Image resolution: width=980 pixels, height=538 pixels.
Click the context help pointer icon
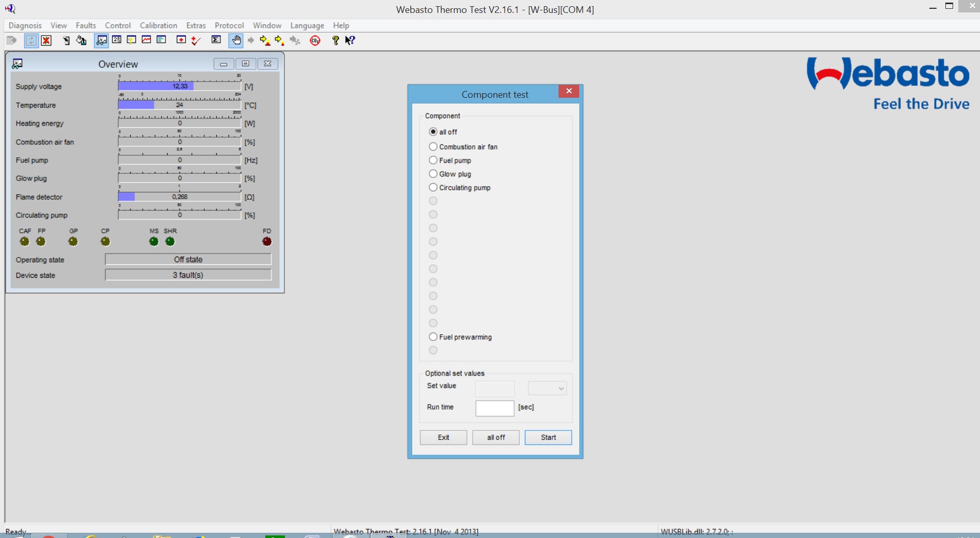coord(350,40)
